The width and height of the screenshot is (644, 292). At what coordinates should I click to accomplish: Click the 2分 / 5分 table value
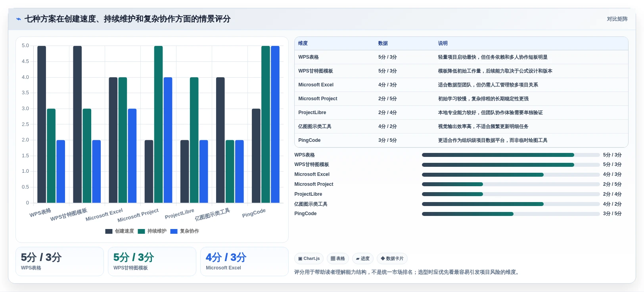[387, 99]
